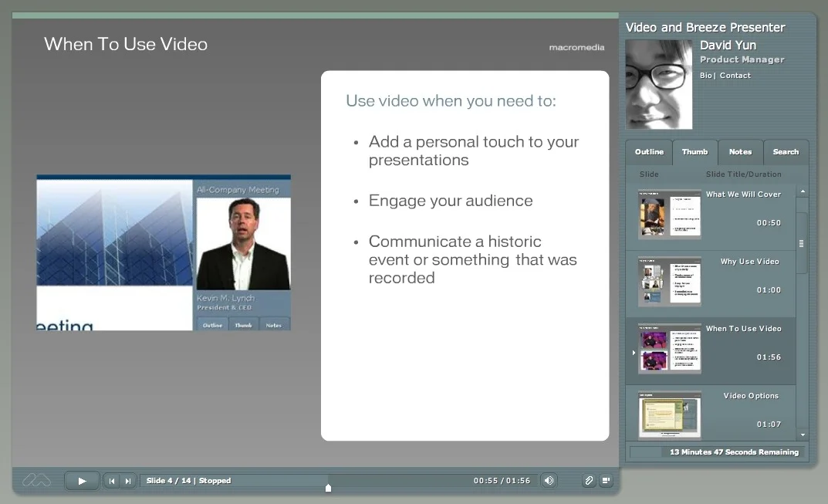Screen dimensions: 828x504
Task: Click the slide list scrollbar handle
Action: 802,244
